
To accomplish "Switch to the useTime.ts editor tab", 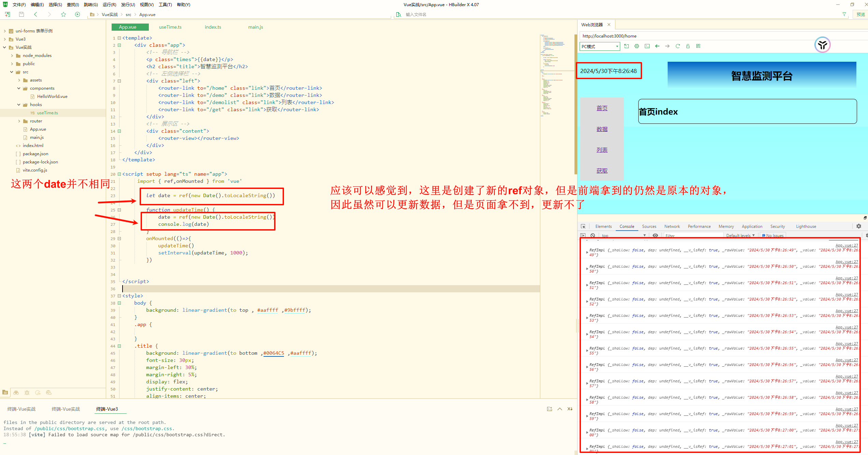I will 170,27.
